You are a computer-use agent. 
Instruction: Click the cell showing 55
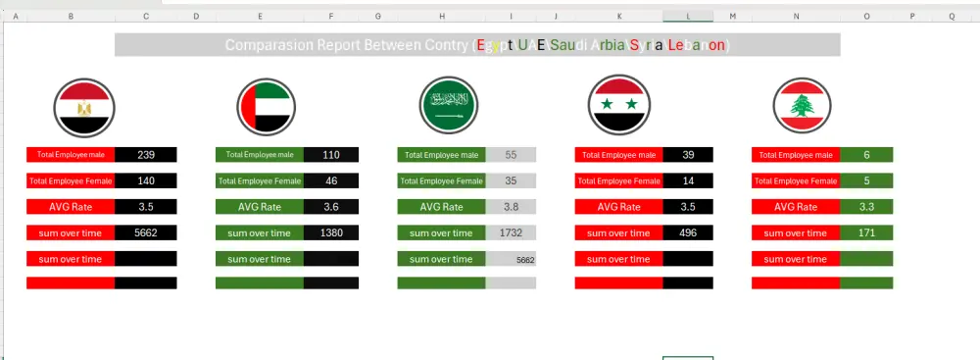tap(511, 155)
